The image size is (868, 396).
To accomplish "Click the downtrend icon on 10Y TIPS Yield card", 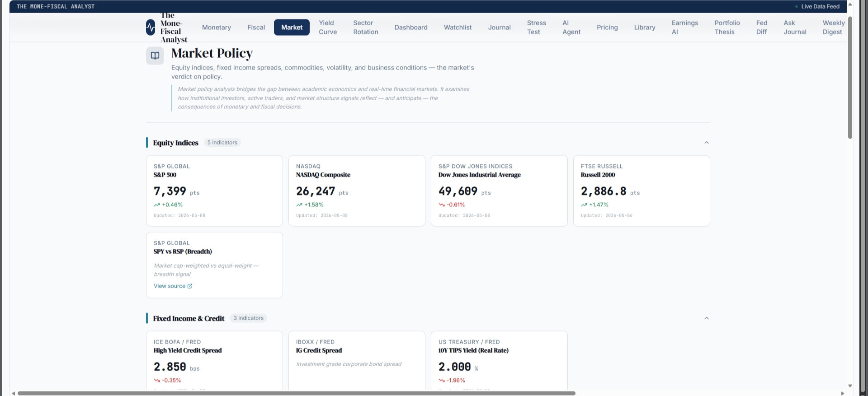I will (x=442, y=381).
